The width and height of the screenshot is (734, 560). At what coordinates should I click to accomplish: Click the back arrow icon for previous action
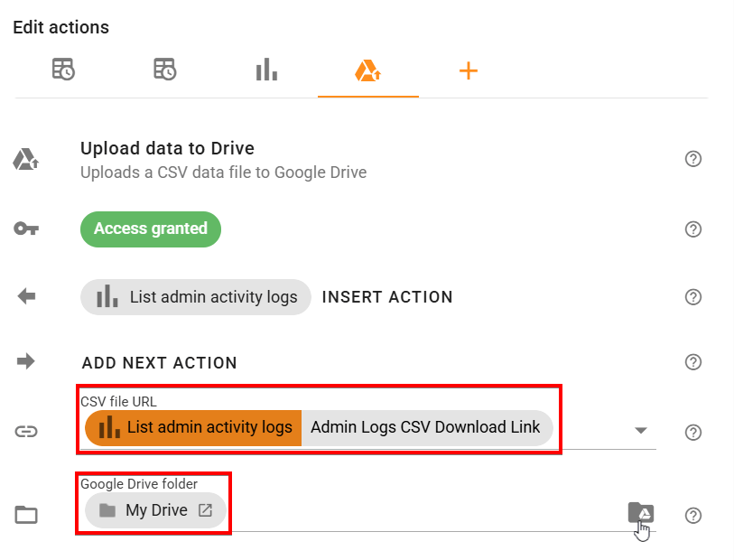pos(26,296)
